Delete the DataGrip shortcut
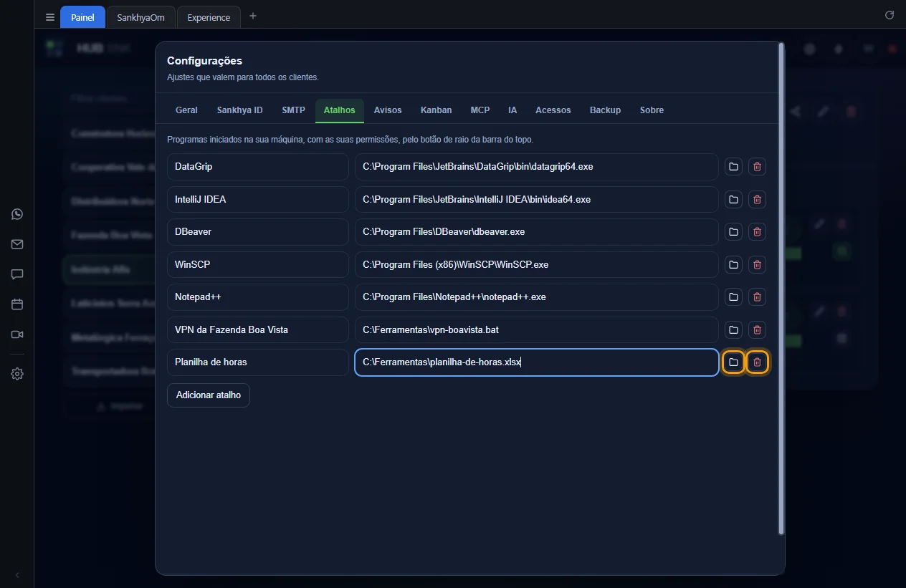This screenshot has width=906, height=588. pyautogui.click(x=757, y=167)
